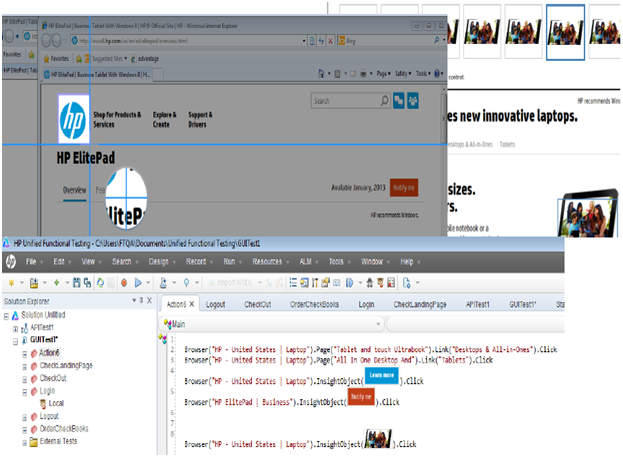Click the orange Notify me button on HP page
Viewport: 623px width, 462px height.
[x=404, y=188]
